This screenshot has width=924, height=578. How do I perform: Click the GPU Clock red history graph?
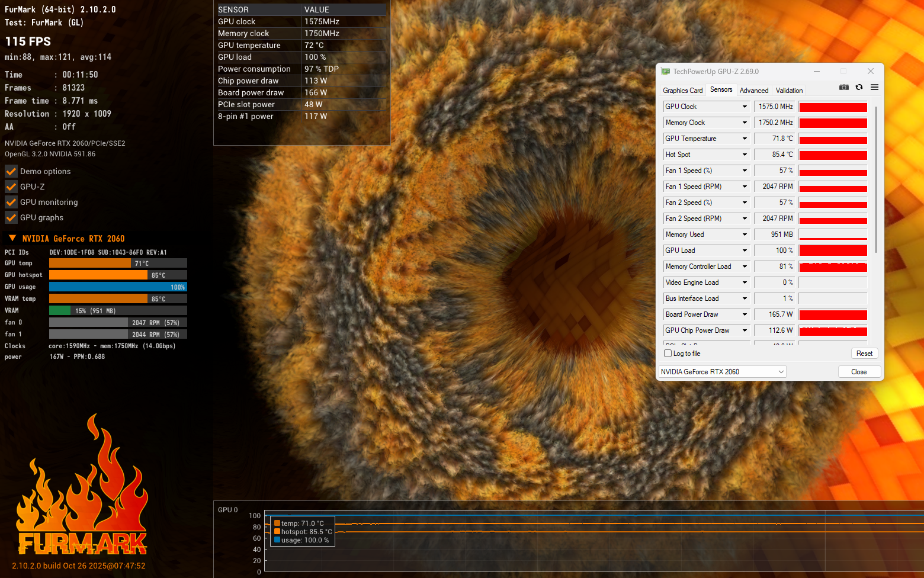click(833, 107)
